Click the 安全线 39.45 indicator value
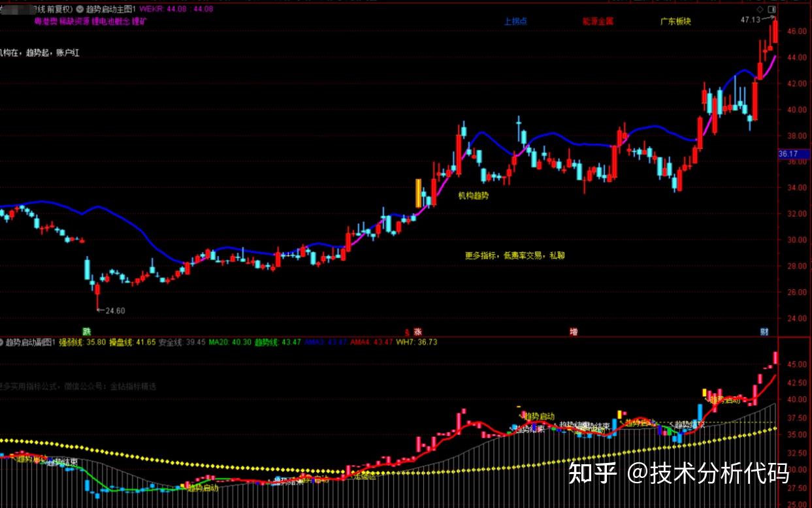Image resolution: width=812 pixels, height=508 pixels. (x=182, y=342)
